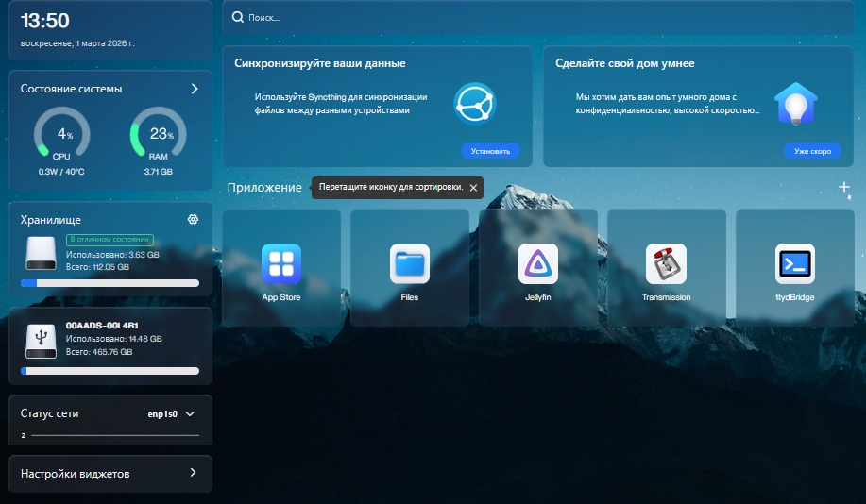Image resolution: width=866 pixels, height=504 pixels.
Task: Click the Syncthing logo icon
Action: point(474,104)
